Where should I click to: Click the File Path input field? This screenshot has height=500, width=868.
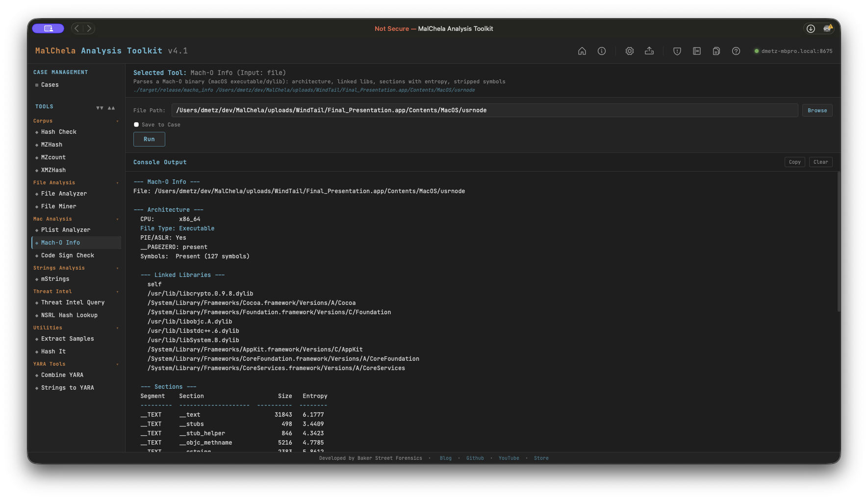[485, 110]
